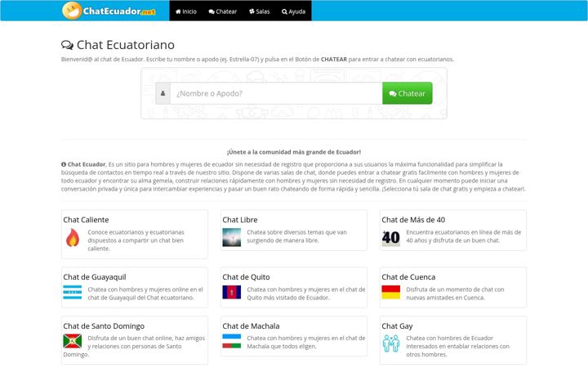Click the Machala flag icon
The image size is (588, 368).
click(x=232, y=341)
